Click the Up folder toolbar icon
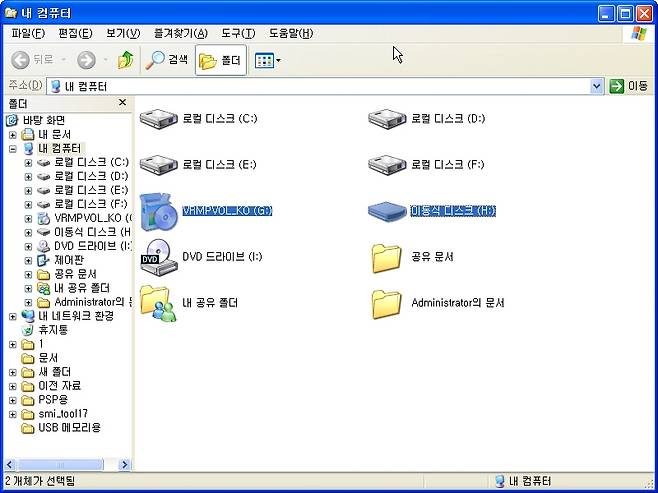 coord(125,60)
